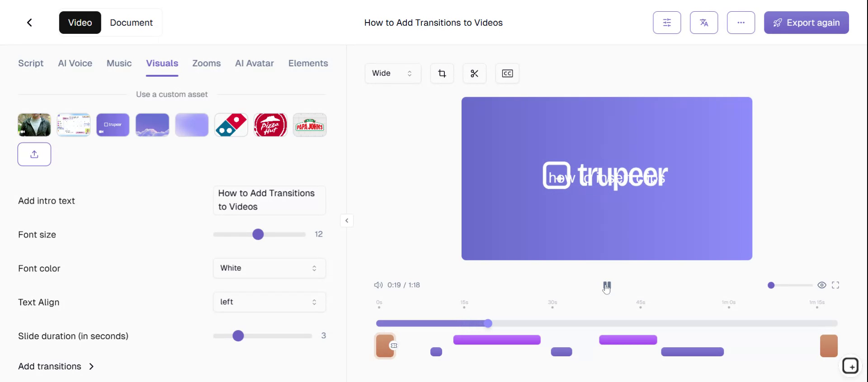Open the Text Align left dropdown
868x382 pixels.
(269, 302)
